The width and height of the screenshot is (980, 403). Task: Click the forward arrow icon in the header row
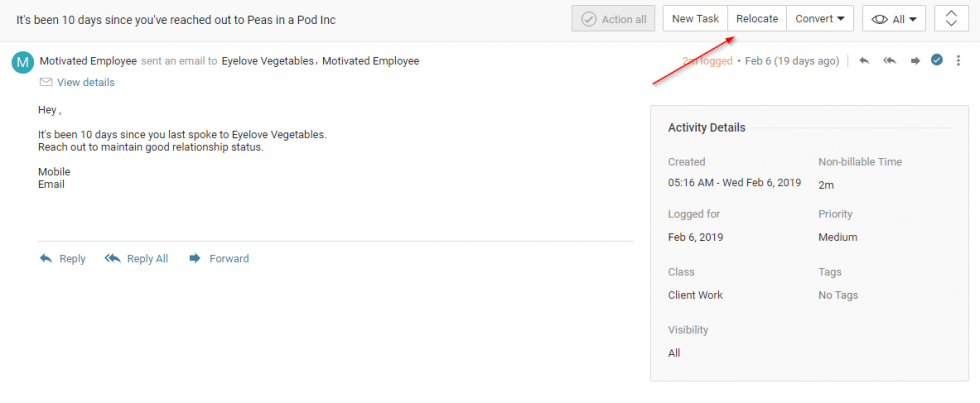(914, 61)
